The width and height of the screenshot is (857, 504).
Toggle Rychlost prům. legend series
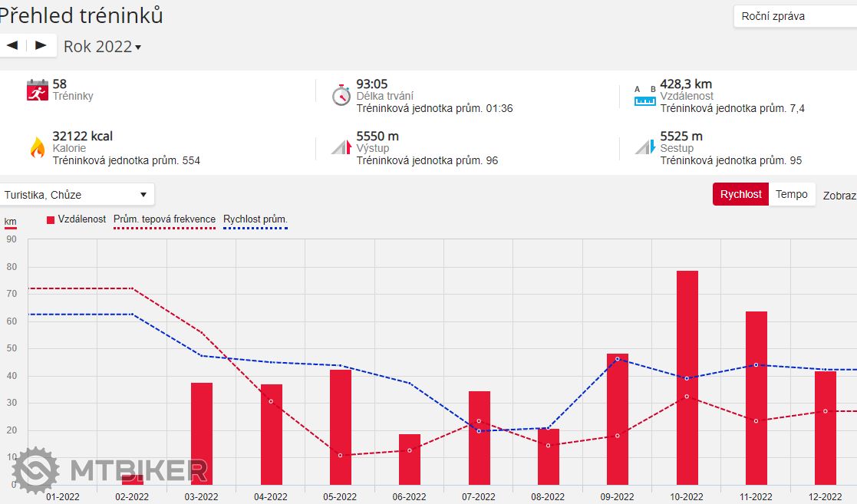(255, 219)
